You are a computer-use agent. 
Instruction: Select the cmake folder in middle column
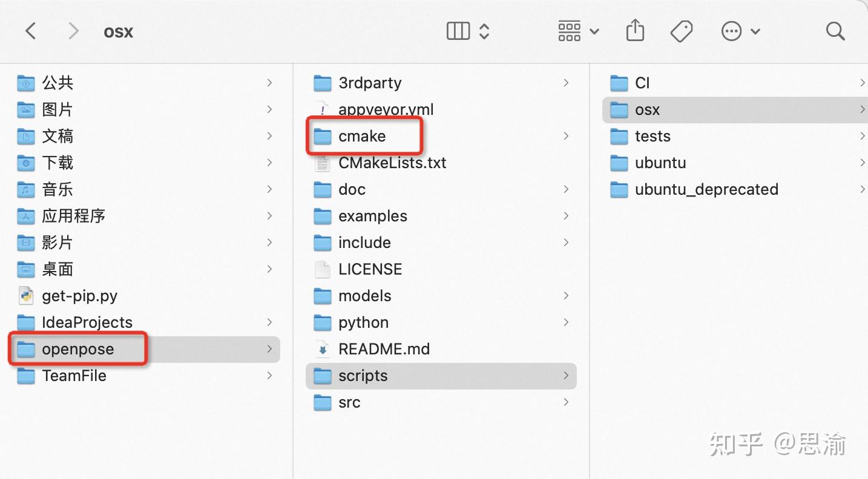point(362,136)
